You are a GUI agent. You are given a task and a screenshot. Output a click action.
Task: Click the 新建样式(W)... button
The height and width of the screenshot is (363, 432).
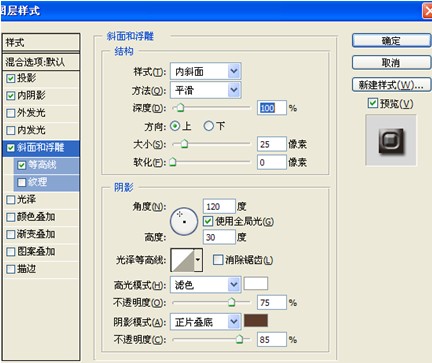click(x=391, y=85)
